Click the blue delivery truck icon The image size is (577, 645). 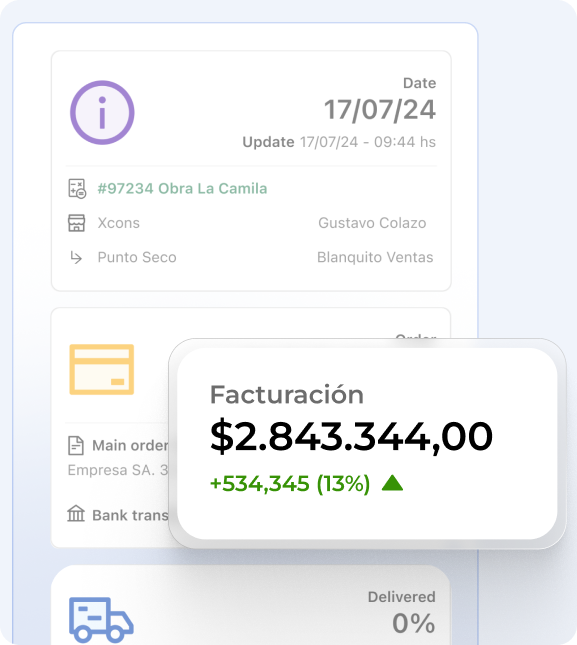[x=101, y=620]
